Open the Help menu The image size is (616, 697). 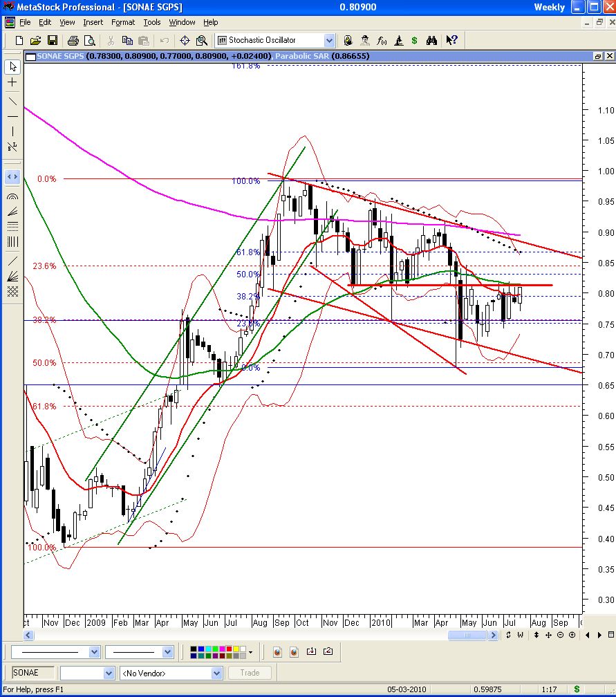(x=211, y=22)
